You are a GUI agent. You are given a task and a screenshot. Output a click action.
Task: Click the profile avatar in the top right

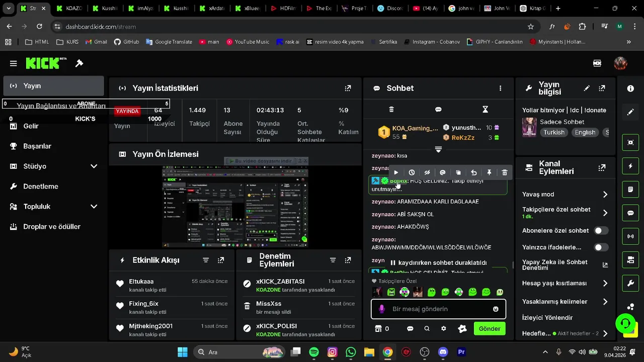click(620, 63)
